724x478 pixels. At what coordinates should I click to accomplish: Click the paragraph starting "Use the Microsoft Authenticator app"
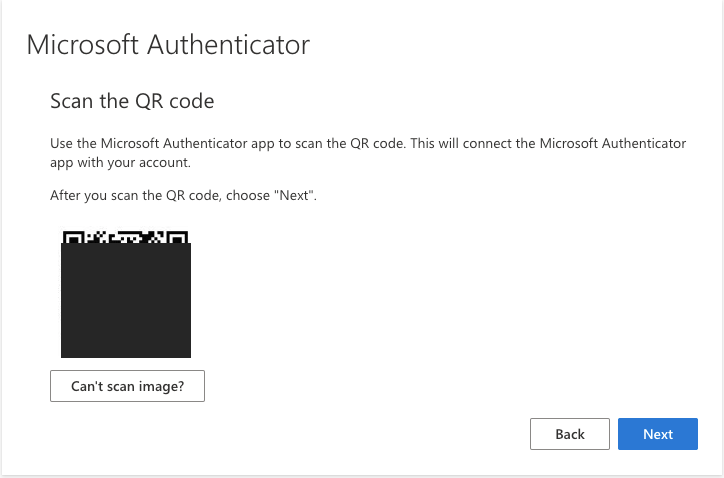click(x=368, y=152)
